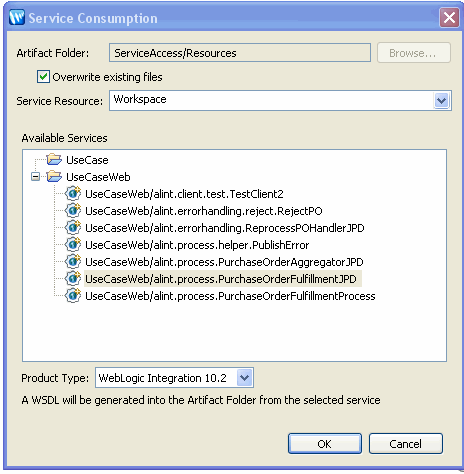This screenshot has width=464, height=474.
Task: Click the Cancel button
Action: coord(406,444)
